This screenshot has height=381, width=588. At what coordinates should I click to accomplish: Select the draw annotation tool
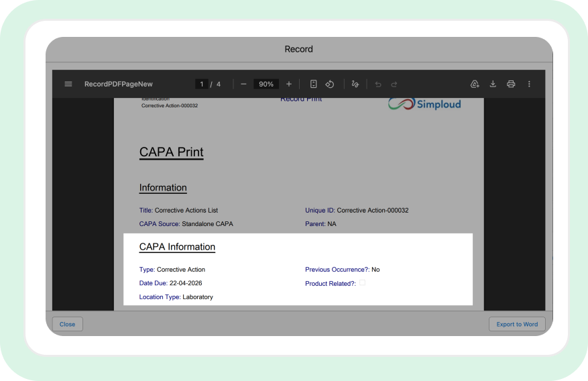click(x=355, y=84)
